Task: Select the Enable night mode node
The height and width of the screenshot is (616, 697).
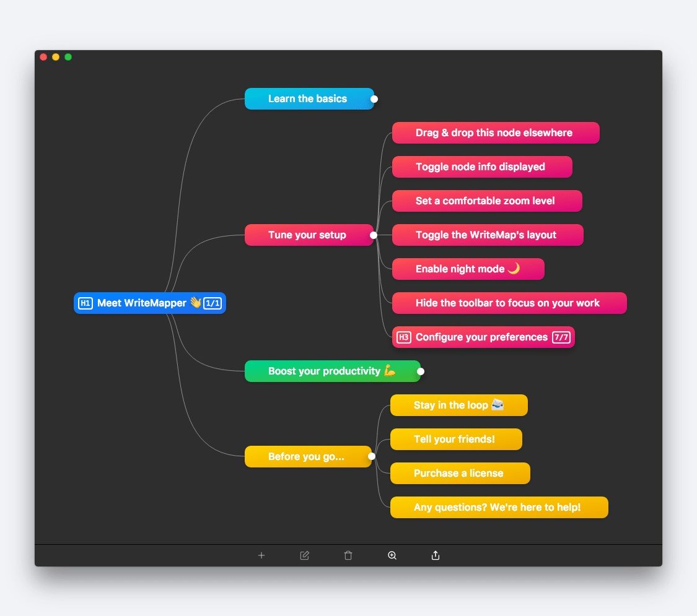Action: click(x=468, y=269)
